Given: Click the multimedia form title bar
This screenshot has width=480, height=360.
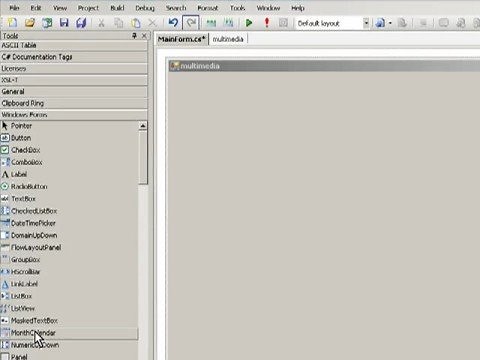Looking at the screenshot, I should pos(324,66).
